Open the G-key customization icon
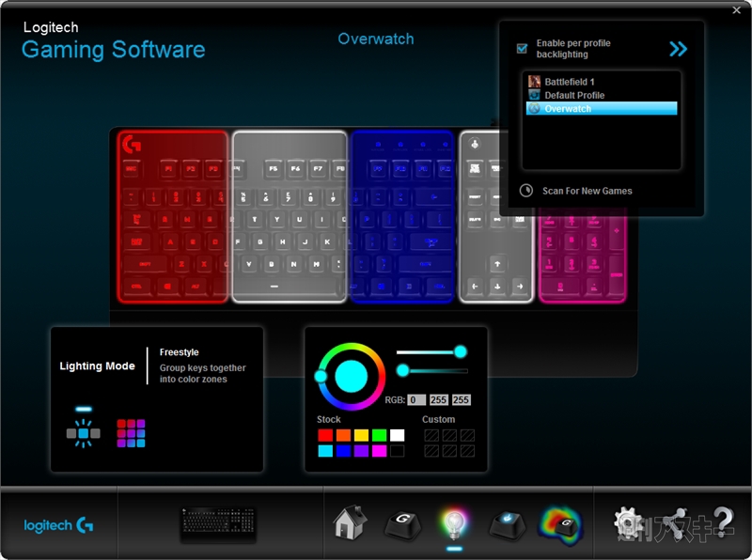752x560 pixels. click(403, 523)
